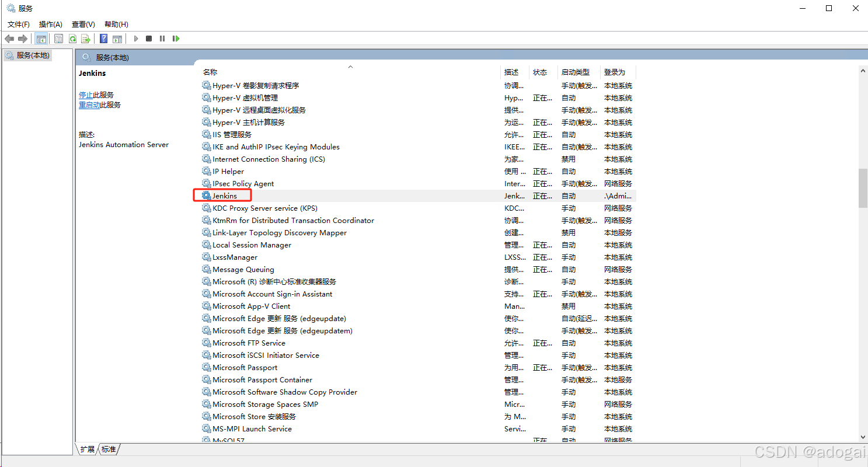Click the Export List toolbar icon
This screenshot has width=868, height=467.
click(x=86, y=39)
